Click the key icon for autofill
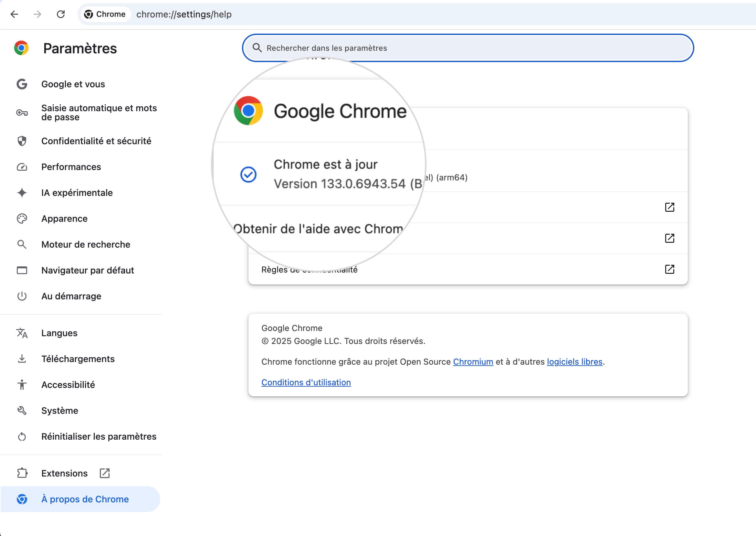This screenshot has width=756, height=536. point(22,113)
